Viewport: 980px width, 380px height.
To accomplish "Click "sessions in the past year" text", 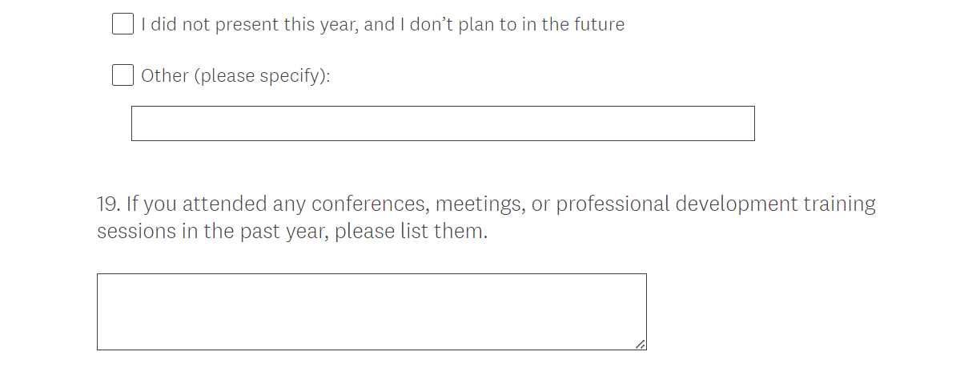I will pos(213,232).
